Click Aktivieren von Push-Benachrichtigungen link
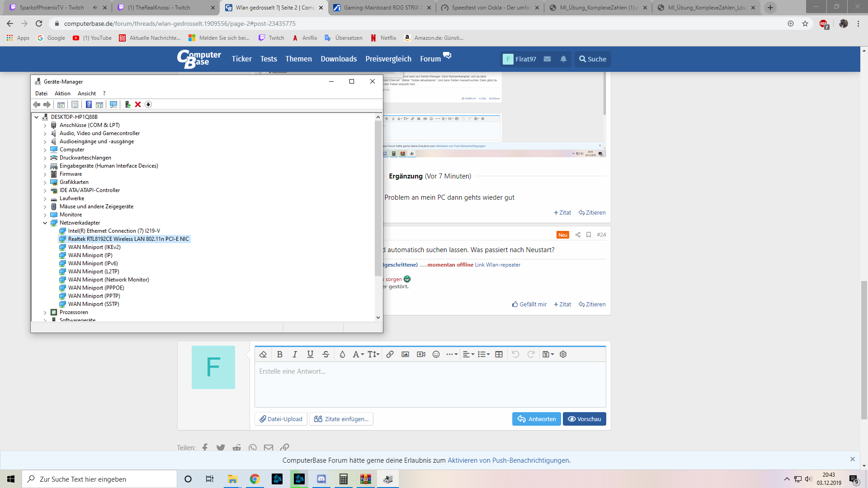 tap(508, 460)
